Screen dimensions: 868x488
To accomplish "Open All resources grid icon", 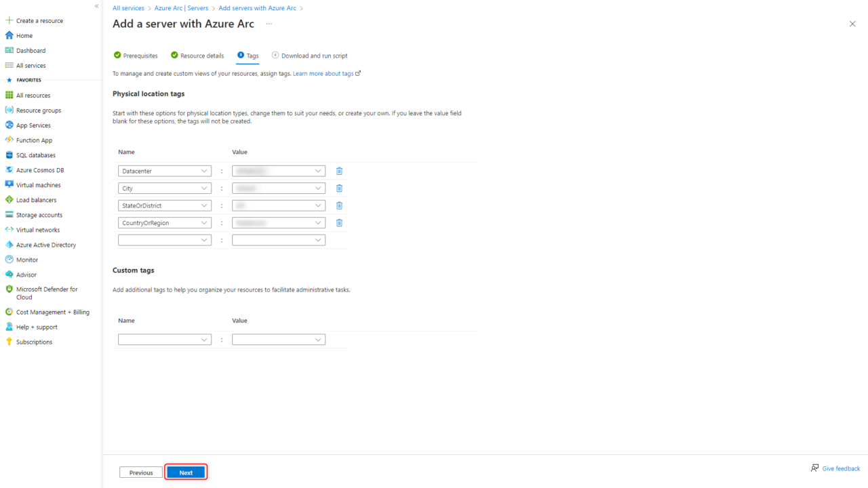I will coord(9,96).
